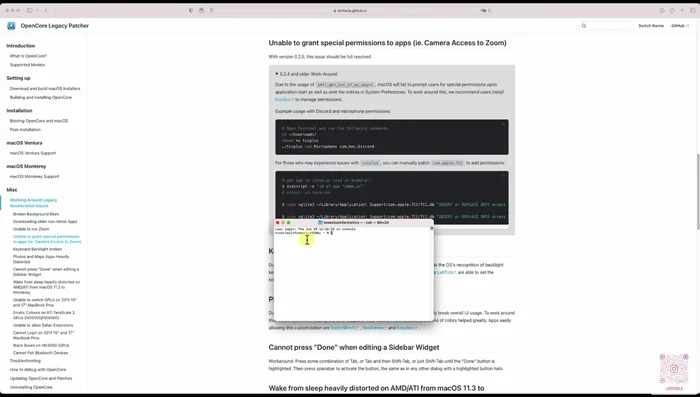The image size is (700, 397).
Task: Open new tab with the plus icon
Action: (x=682, y=10)
